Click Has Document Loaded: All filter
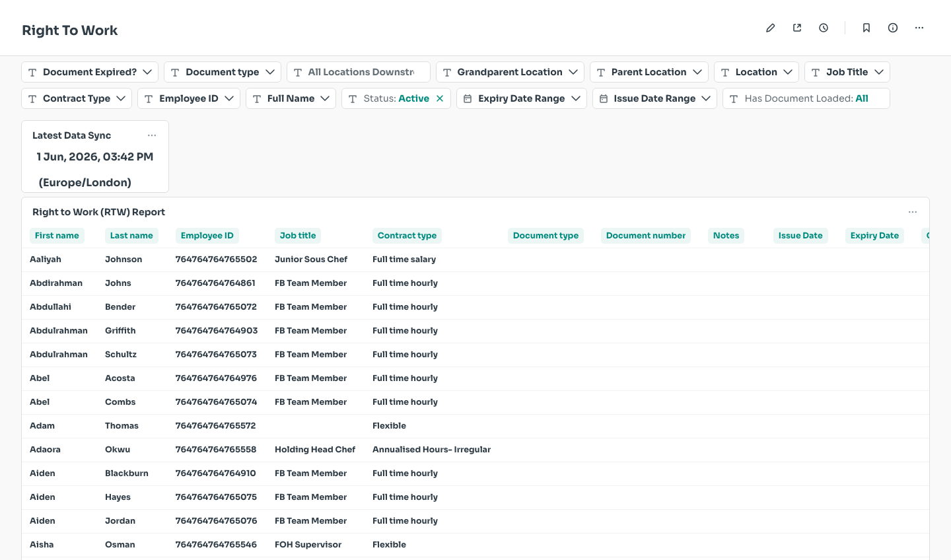This screenshot has width=951, height=560. 806,98
